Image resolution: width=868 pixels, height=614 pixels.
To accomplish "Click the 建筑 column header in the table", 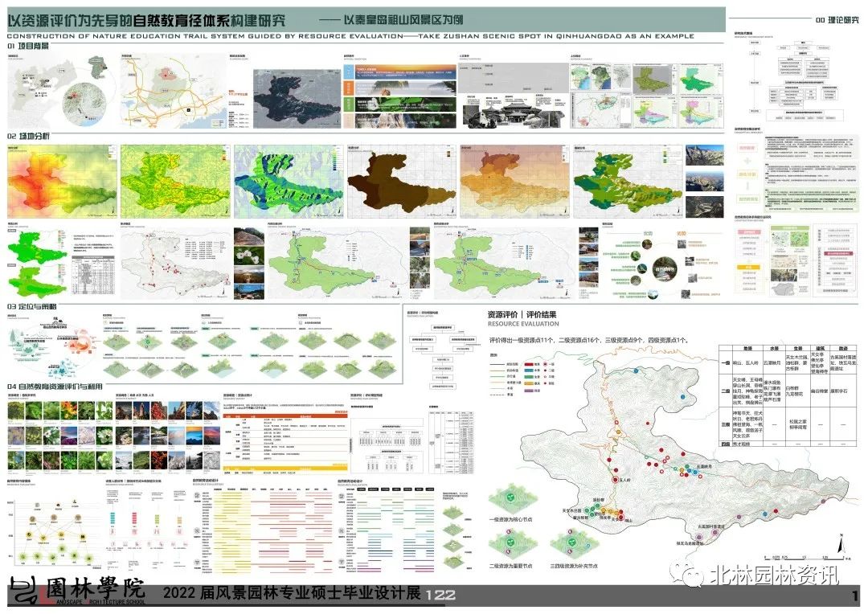I will pos(819,349).
